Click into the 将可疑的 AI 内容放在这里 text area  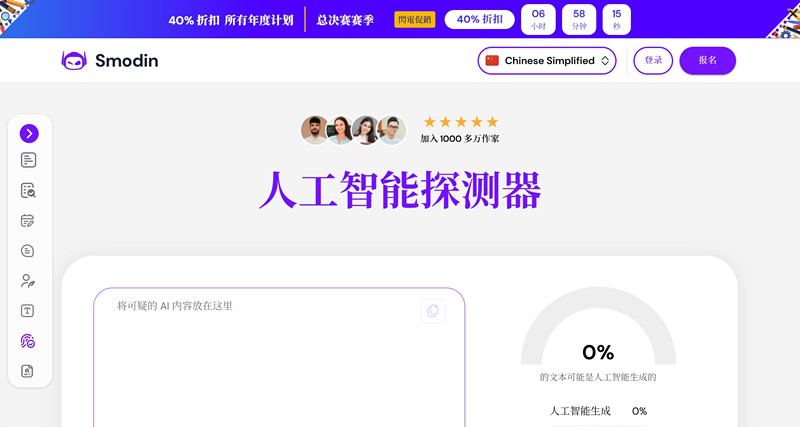(x=279, y=357)
